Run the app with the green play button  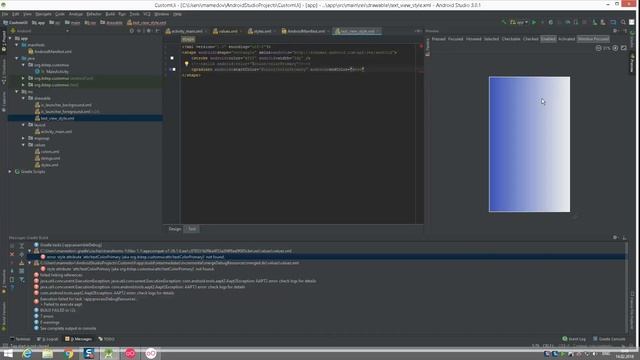coord(533,22)
